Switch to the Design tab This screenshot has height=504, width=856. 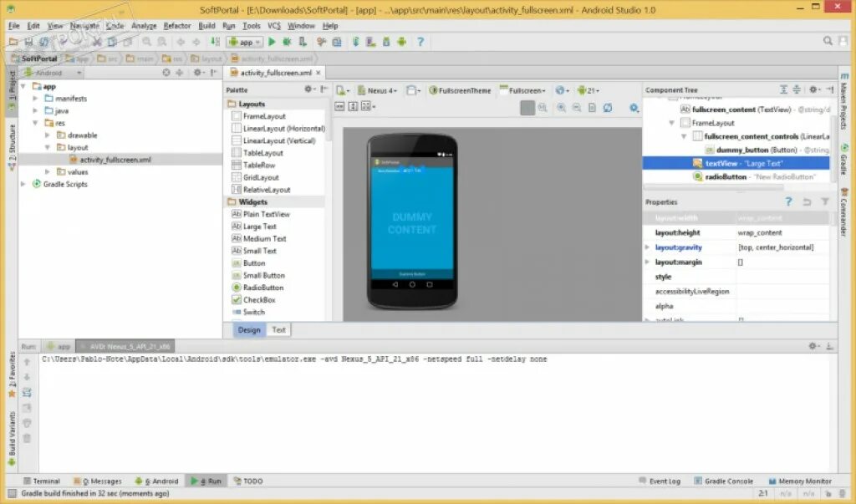(x=249, y=330)
